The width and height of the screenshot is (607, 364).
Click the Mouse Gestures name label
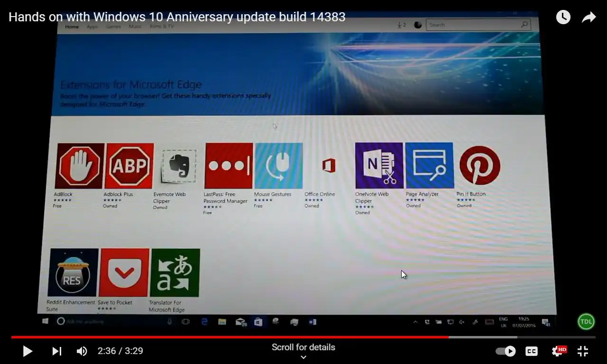pyautogui.click(x=273, y=194)
